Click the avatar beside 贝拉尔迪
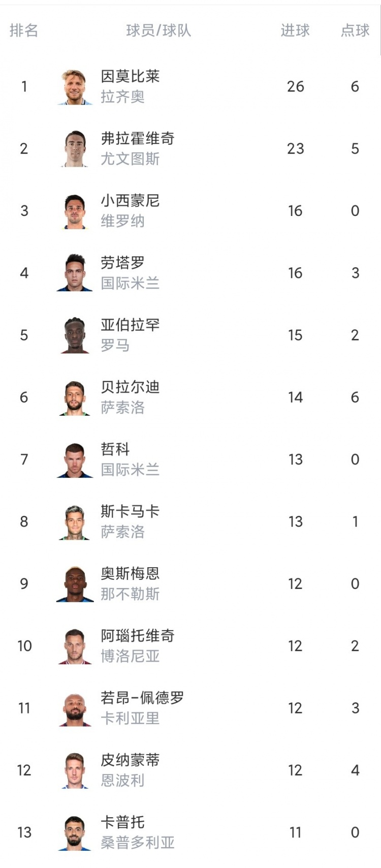 (x=75, y=398)
